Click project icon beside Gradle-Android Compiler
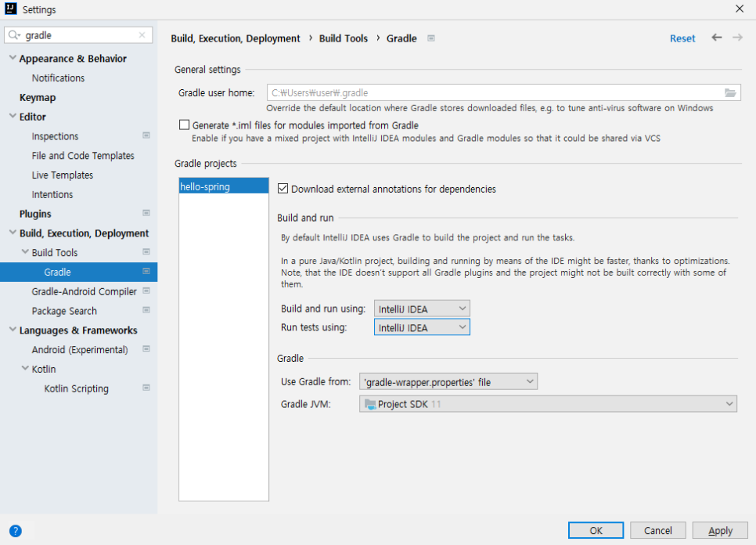The width and height of the screenshot is (756, 545). pos(146,291)
